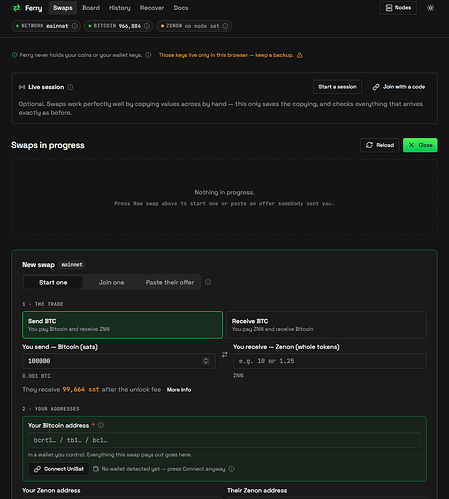Go to the Recover tab
Screen dimensions: 449x499
[x=152, y=8]
